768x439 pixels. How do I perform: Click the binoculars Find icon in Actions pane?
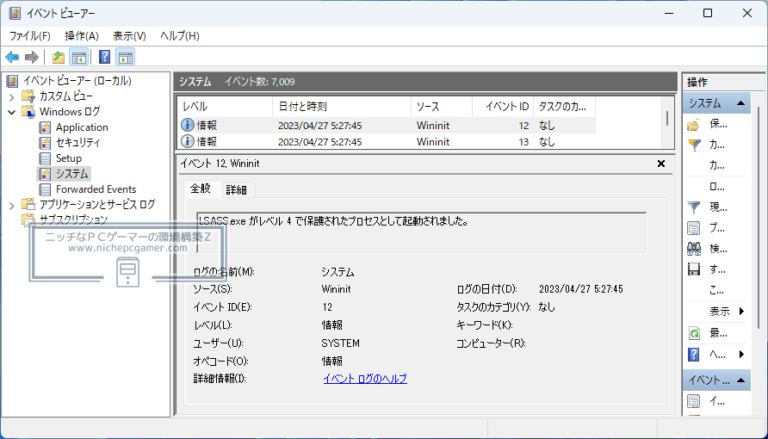click(x=693, y=248)
